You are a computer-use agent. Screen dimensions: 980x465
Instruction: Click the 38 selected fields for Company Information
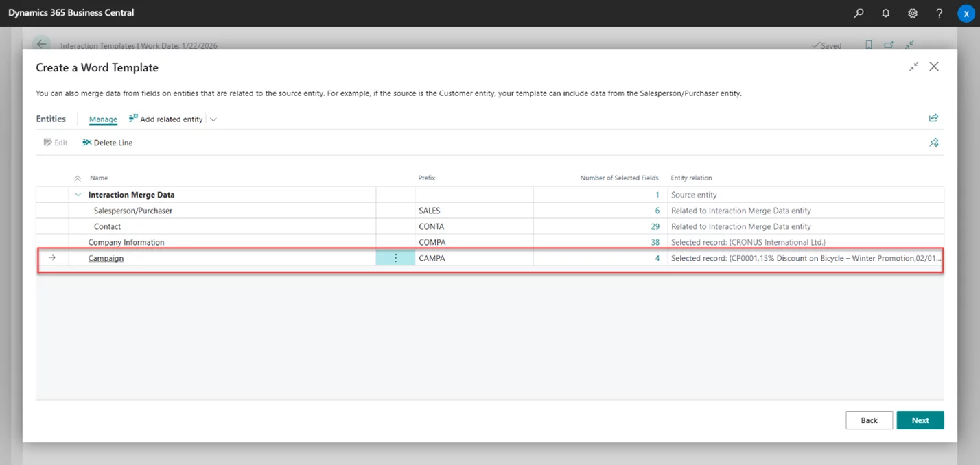[655, 242]
